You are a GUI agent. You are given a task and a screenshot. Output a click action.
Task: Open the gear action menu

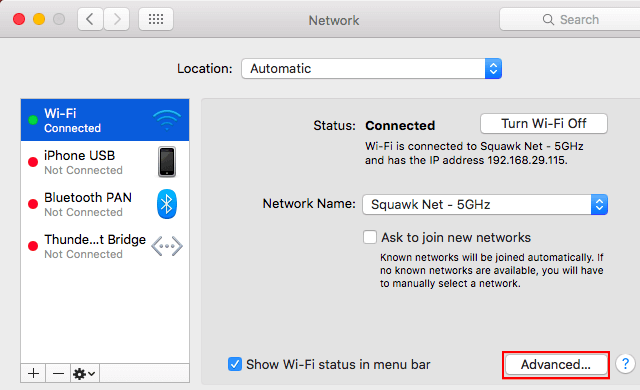(84, 373)
